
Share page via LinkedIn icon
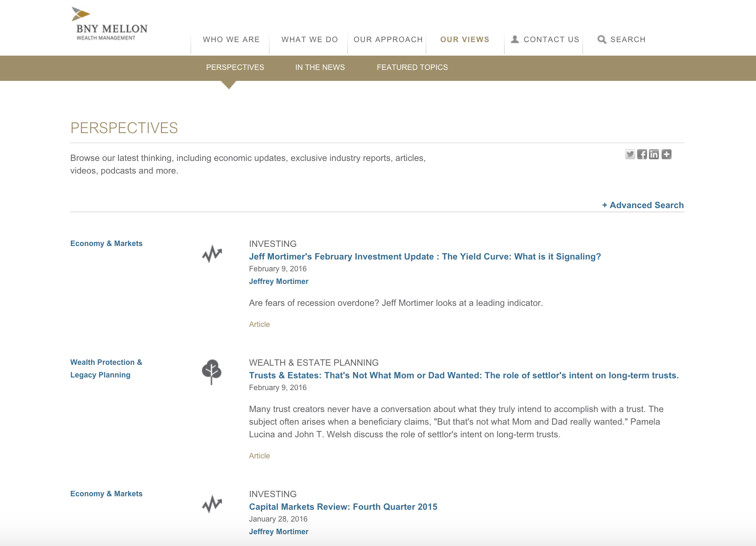click(x=654, y=154)
